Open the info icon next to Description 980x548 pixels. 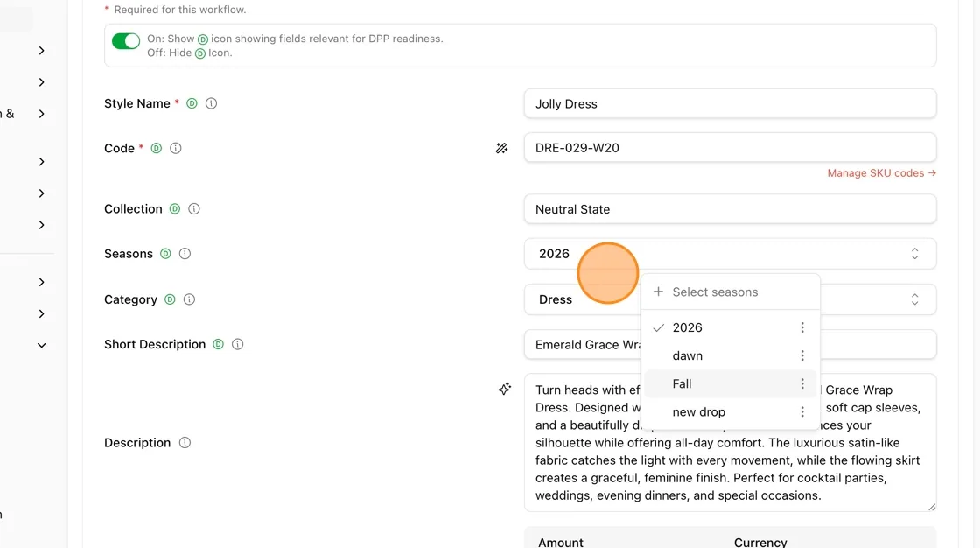click(x=185, y=442)
